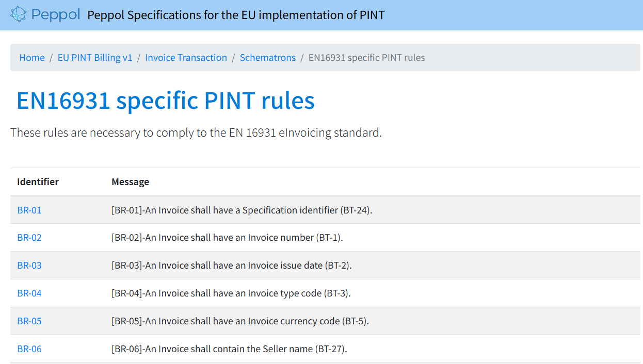
Task: Open rule BR-03 link
Action: pos(29,266)
